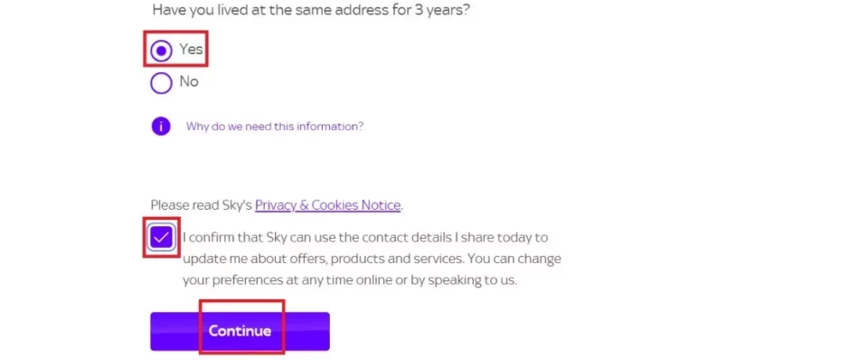This screenshot has width=868, height=360.
Task: Click the 'update me about offers, products' text line
Action: click(x=372, y=259)
